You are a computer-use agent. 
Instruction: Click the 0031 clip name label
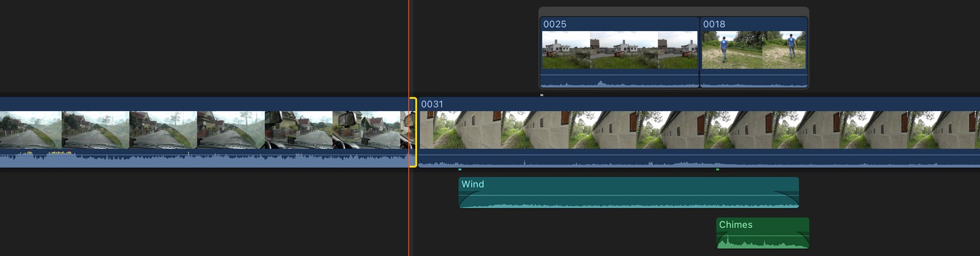tap(432, 104)
